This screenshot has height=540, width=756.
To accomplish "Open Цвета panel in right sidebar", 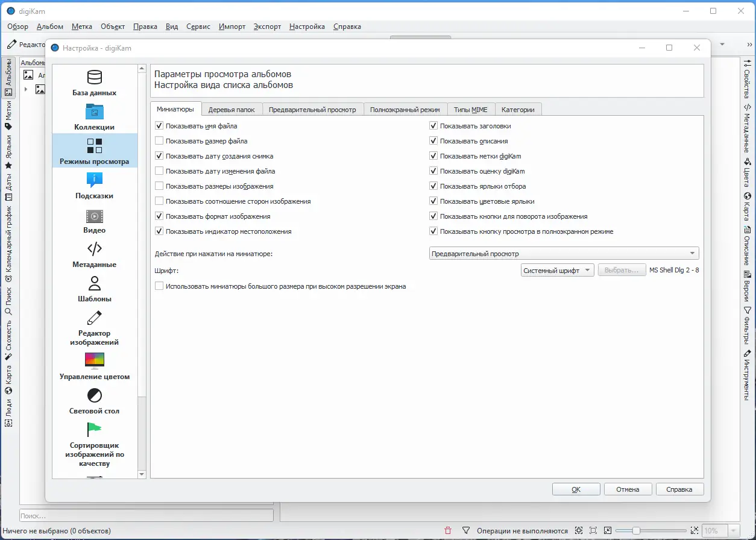I will pyautogui.click(x=748, y=174).
